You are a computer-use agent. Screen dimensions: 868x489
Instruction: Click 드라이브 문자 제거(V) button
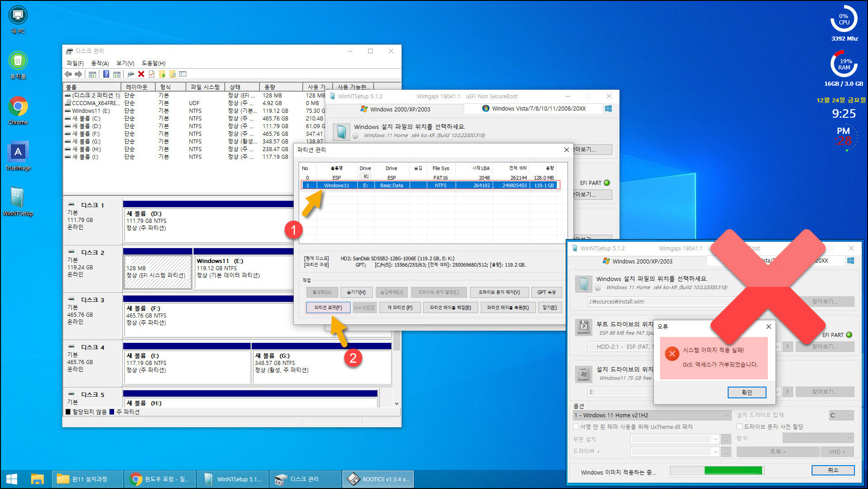(x=499, y=292)
